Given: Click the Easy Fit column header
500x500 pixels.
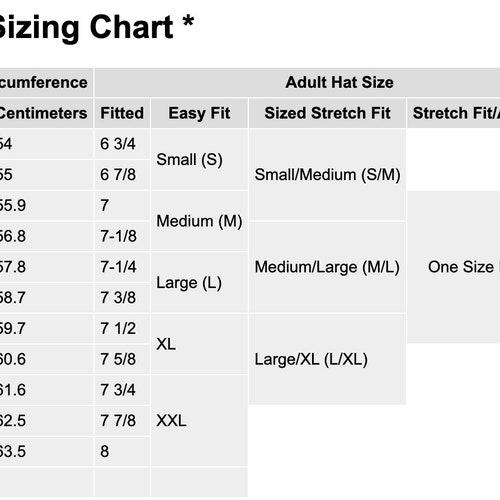Looking at the screenshot, I should pyautogui.click(x=199, y=113).
